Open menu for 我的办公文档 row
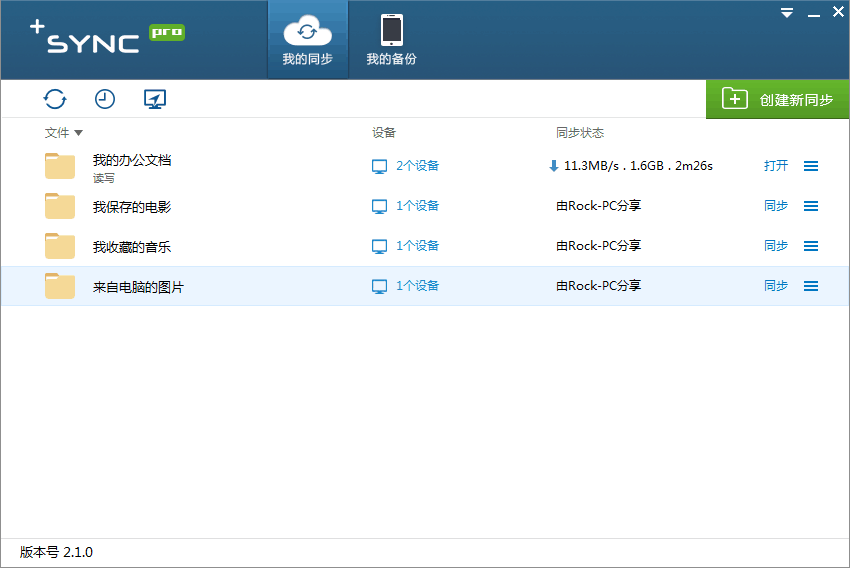The height and width of the screenshot is (568, 850). pos(811,166)
